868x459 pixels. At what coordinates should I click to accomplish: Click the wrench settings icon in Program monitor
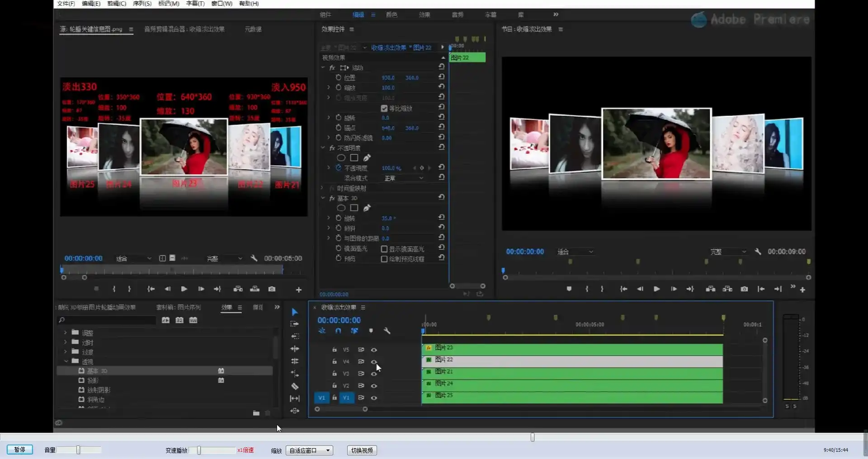pyautogui.click(x=758, y=252)
